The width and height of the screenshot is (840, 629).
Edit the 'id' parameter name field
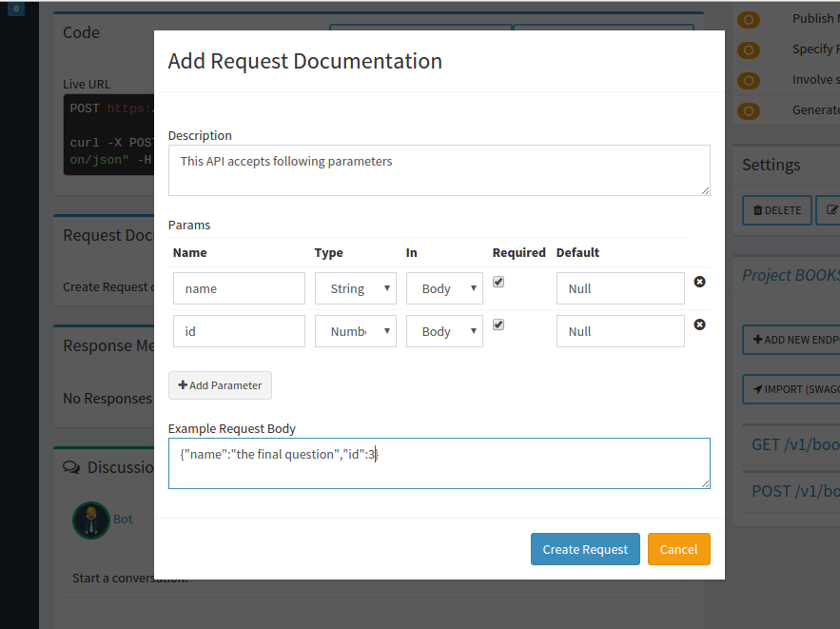point(239,331)
